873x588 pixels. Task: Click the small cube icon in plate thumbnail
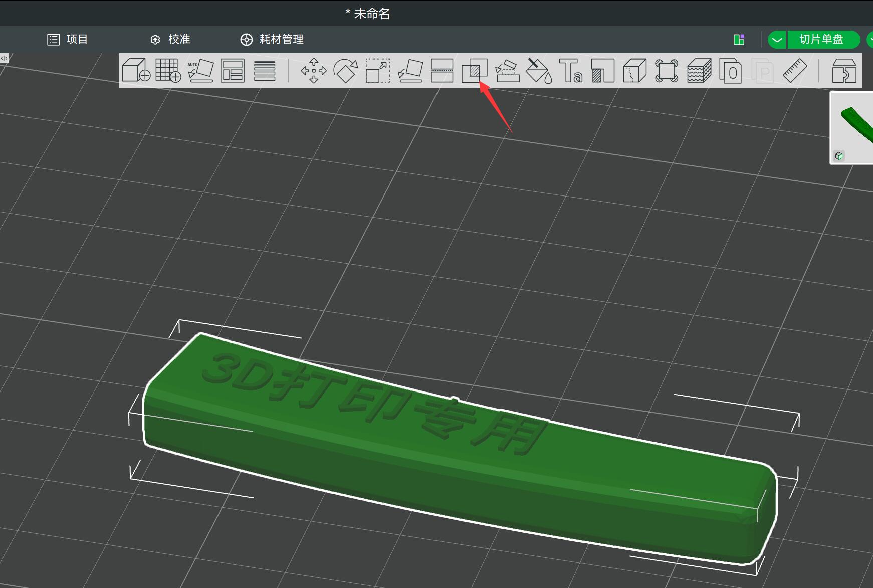(839, 156)
